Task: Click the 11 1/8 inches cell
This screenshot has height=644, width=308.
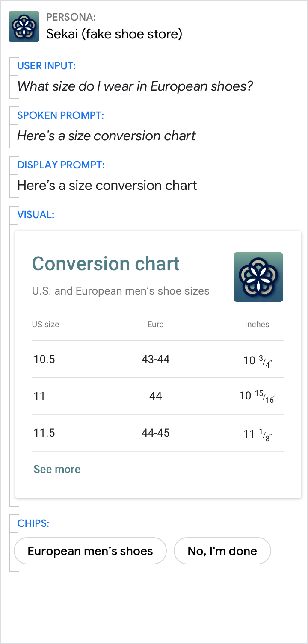Action: pos(257,434)
